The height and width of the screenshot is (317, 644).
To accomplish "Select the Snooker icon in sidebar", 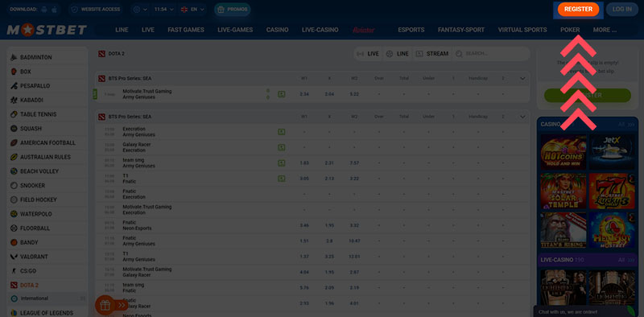I will (x=14, y=186).
